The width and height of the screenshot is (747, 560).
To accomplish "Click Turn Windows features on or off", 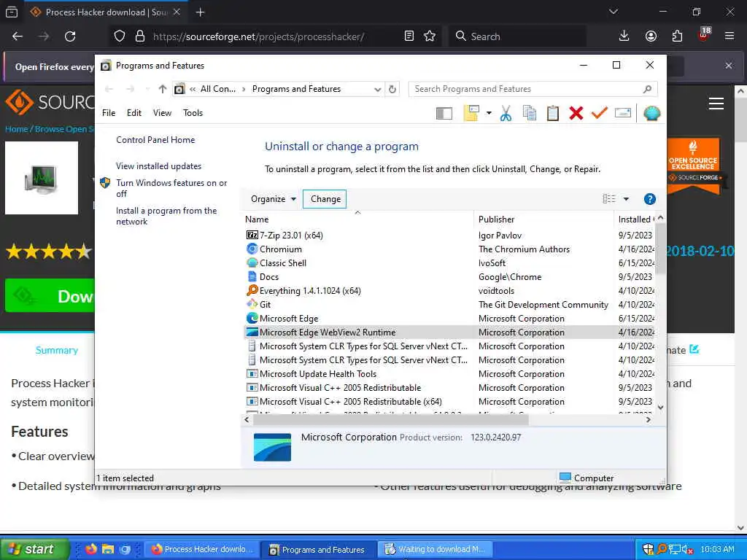I will point(171,188).
